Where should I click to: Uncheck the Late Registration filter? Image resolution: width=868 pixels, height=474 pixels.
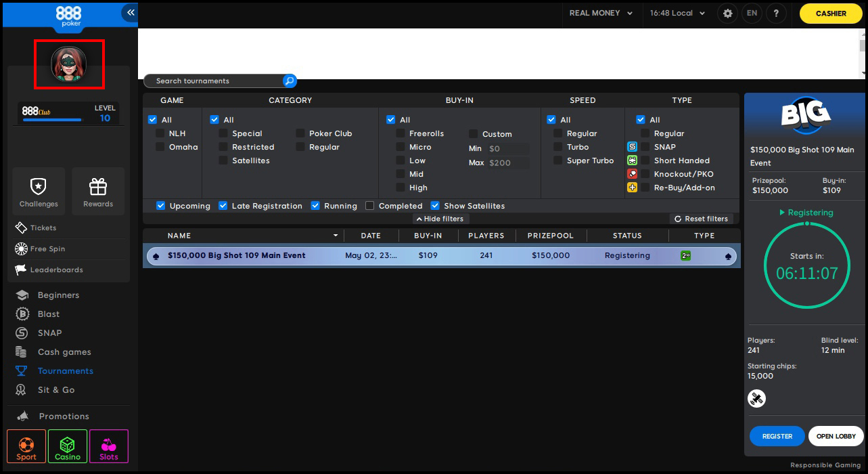tap(223, 206)
